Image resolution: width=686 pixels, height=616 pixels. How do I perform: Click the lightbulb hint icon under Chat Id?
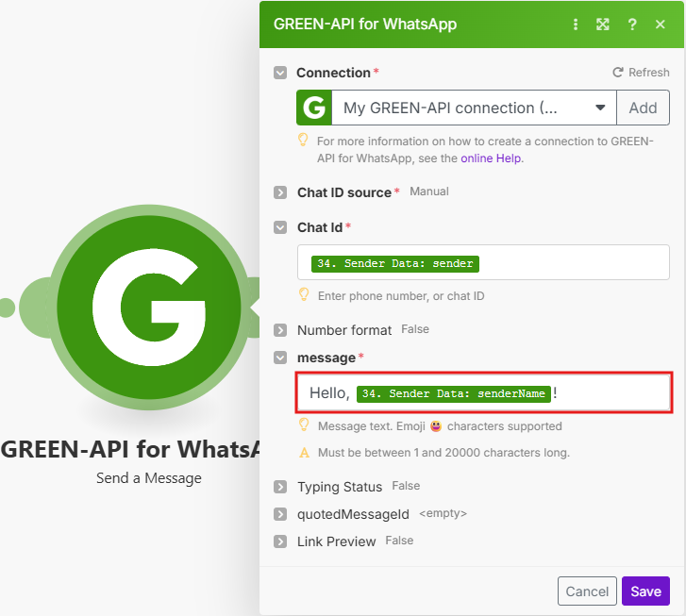point(304,295)
